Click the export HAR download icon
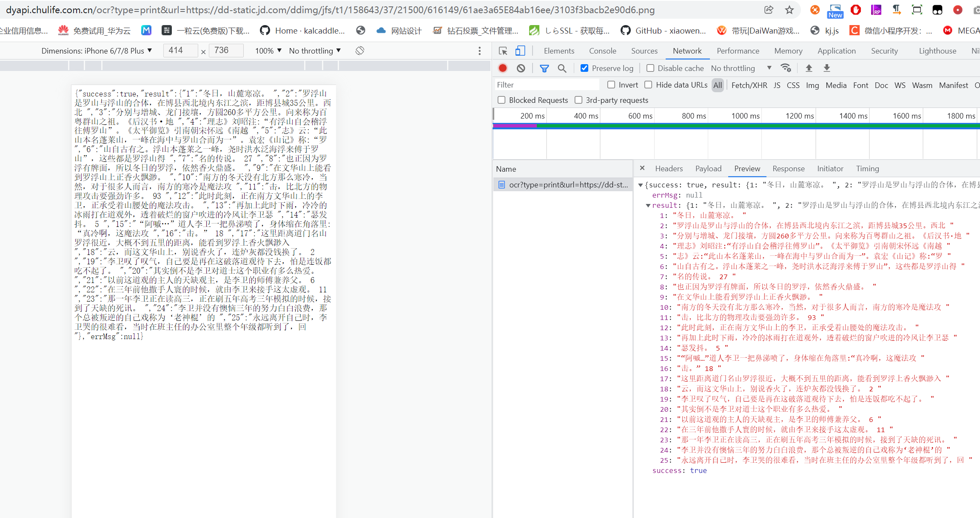 click(827, 68)
